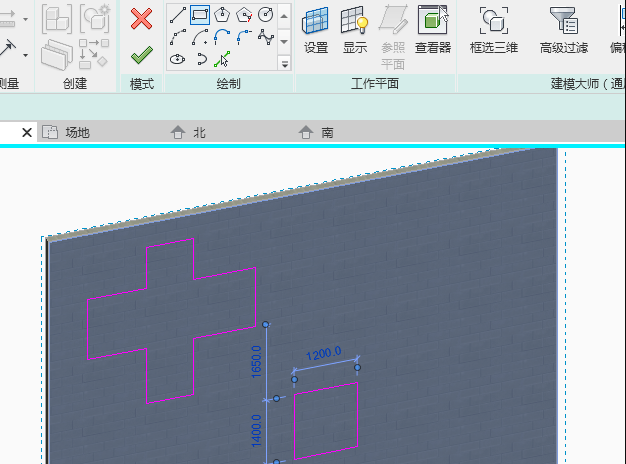Screen dimensions: 626x464
Task: Click the grayed stacked-walls icon in 创建 panel
Action: (x=57, y=55)
